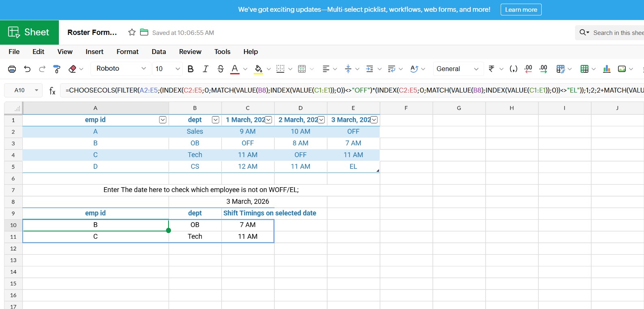Undo the last action

27,69
